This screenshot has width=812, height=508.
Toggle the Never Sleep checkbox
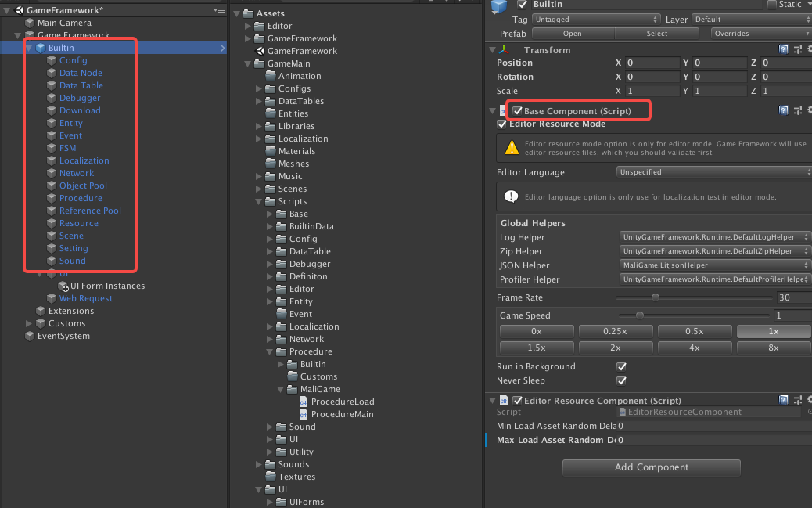621,380
